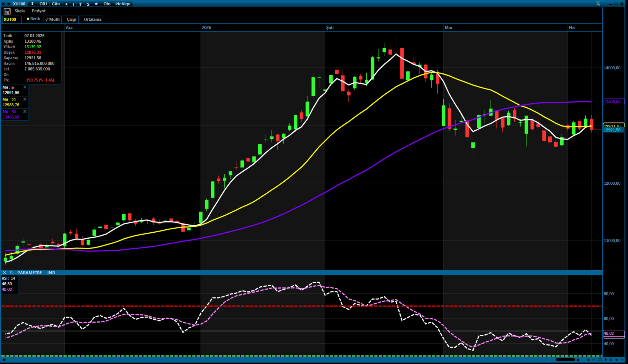This screenshot has width=628, height=364.
Task: Close the RSI indicator panel
Action: [x=4, y=273]
